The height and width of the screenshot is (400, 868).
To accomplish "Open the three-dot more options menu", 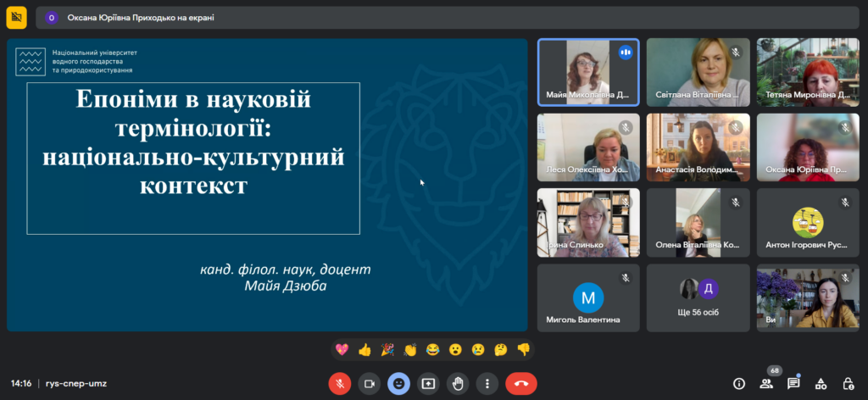I will pos(486,383).
